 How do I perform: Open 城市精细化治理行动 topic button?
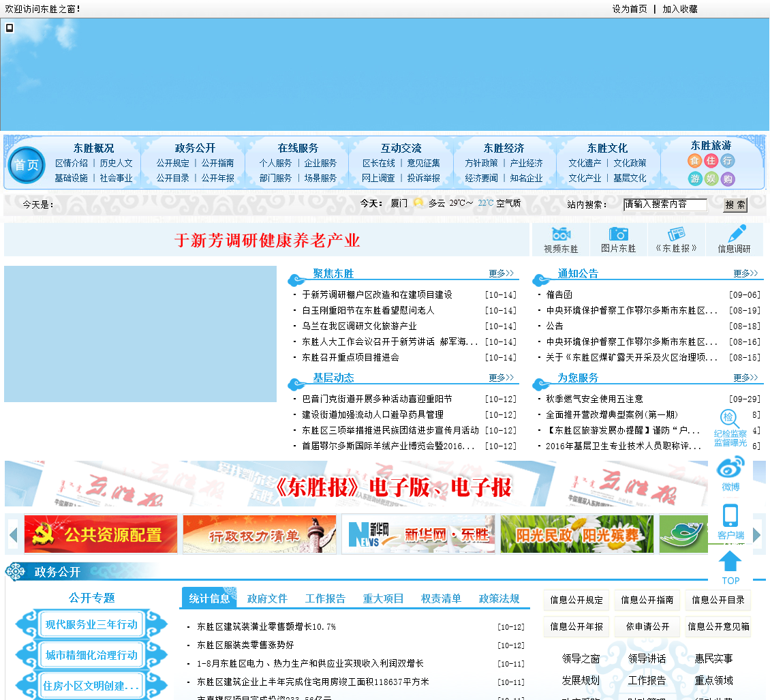[91, 655]
